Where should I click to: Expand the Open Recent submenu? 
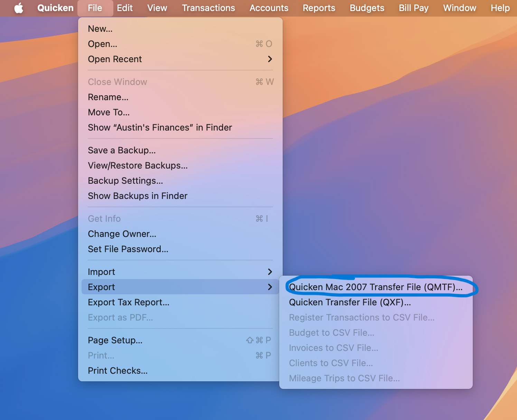[x=180, y=59]
